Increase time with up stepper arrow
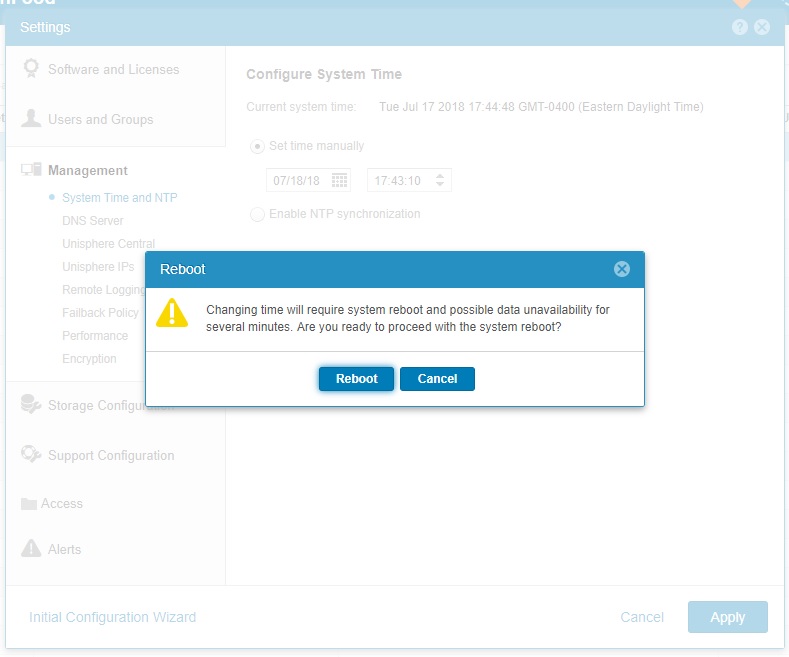This screenshot has height=657, width=789. coord(440,176)
